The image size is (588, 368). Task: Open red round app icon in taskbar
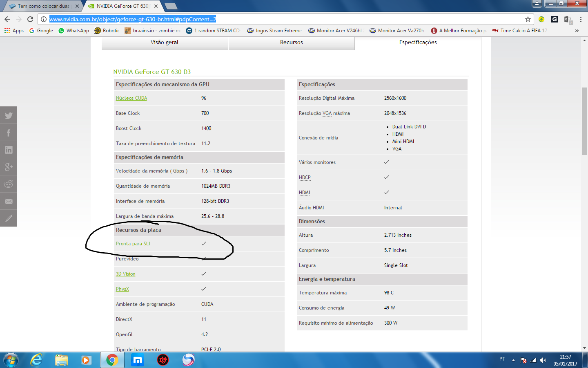163,360
